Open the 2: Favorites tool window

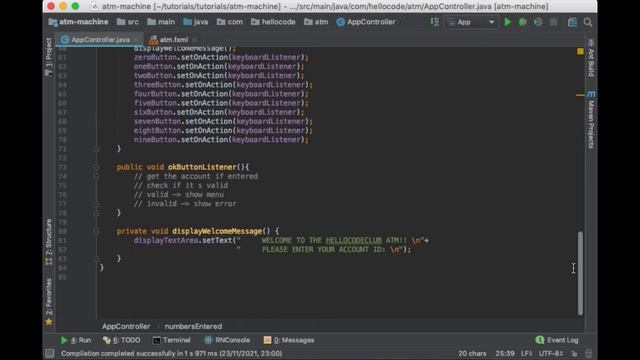[49, 302]
